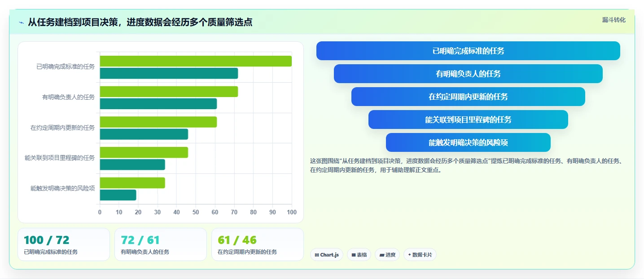Click the 表格 tag chip

tap(359, 255)
